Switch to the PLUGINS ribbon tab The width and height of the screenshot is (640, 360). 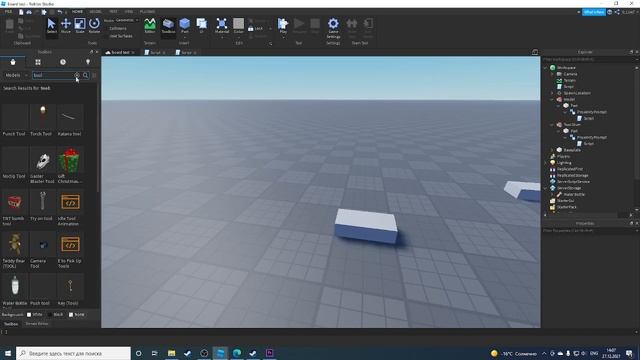pos(147,12)
